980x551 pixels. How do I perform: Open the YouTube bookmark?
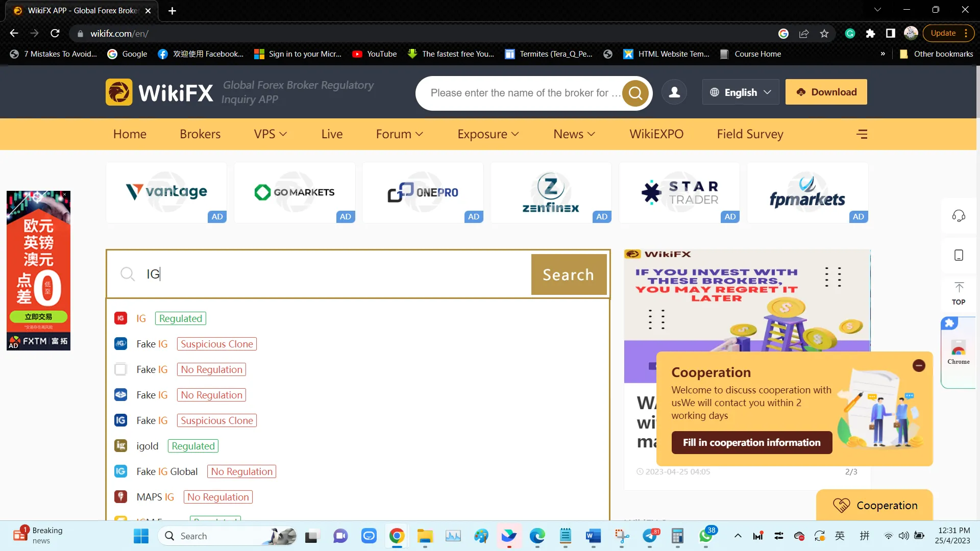point(374,54)
